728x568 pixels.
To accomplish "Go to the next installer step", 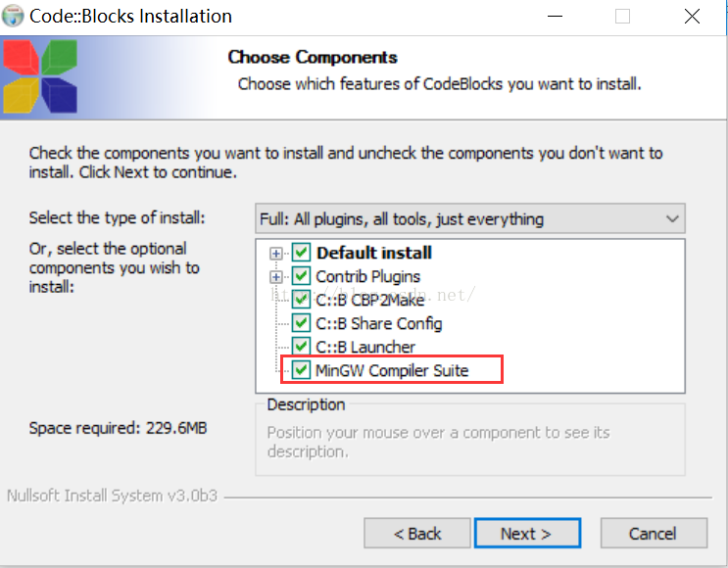I will click(527, 533).
